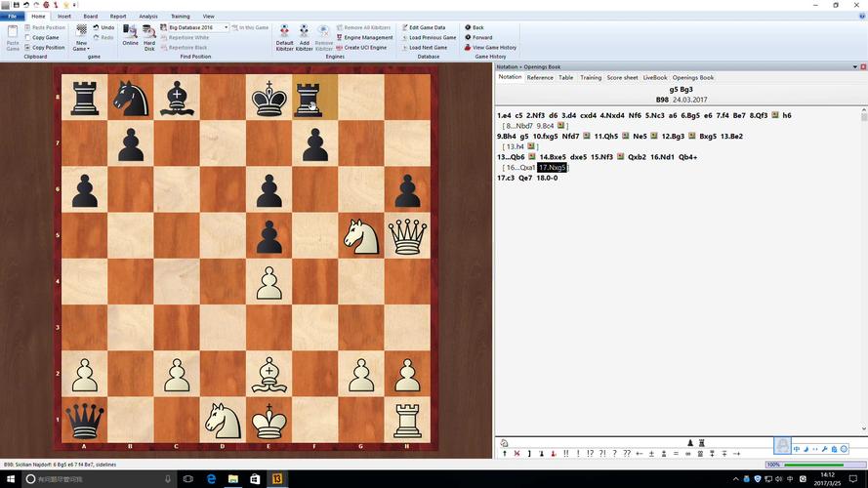Click the white knight on g5
Screen dimensions: 868x488
tap(361, 236)
